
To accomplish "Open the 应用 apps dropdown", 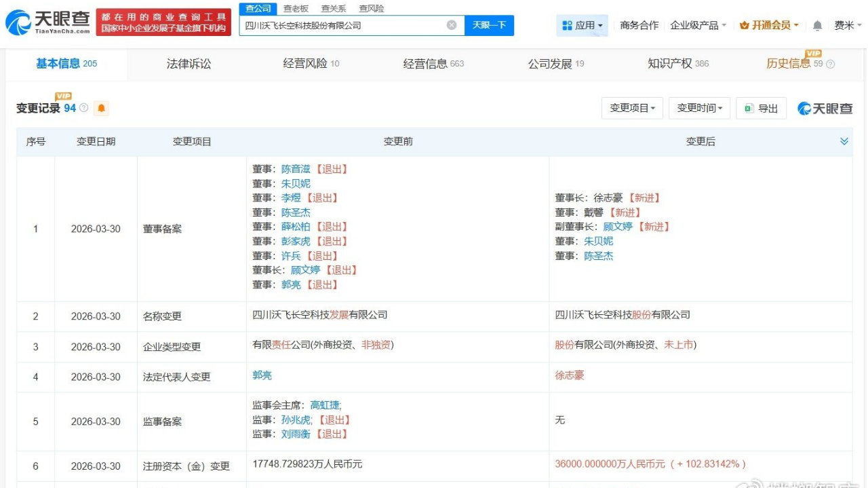I will tap(583, 25).
